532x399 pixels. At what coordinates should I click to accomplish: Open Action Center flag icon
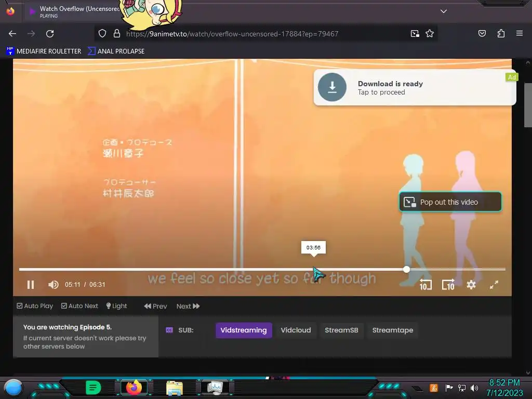(x=449, y=388)
